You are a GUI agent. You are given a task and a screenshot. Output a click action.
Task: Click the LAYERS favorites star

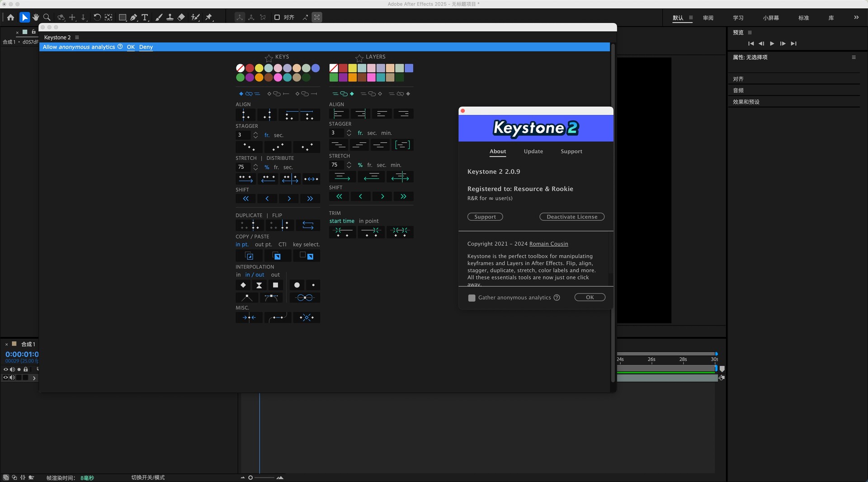click(x=359, y=58)
